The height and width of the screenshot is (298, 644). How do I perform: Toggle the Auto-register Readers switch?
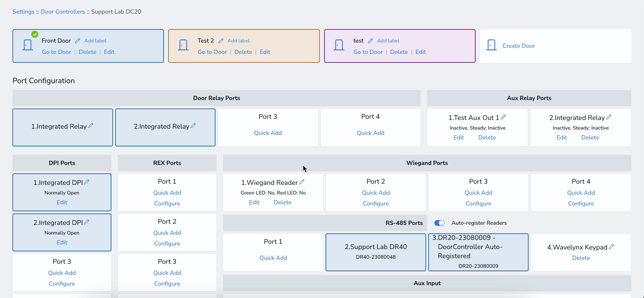439,223
